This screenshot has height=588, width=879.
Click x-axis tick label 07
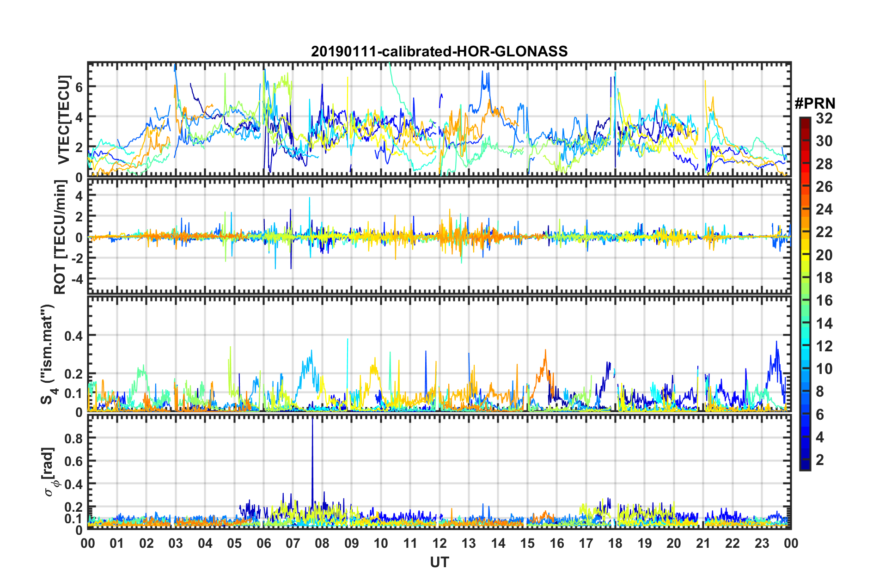[293, 543]
